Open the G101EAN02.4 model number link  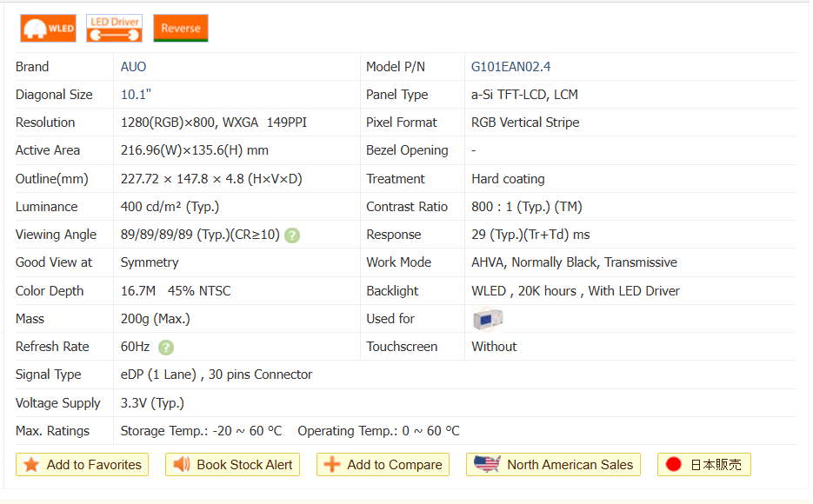[x=510, y=67]
